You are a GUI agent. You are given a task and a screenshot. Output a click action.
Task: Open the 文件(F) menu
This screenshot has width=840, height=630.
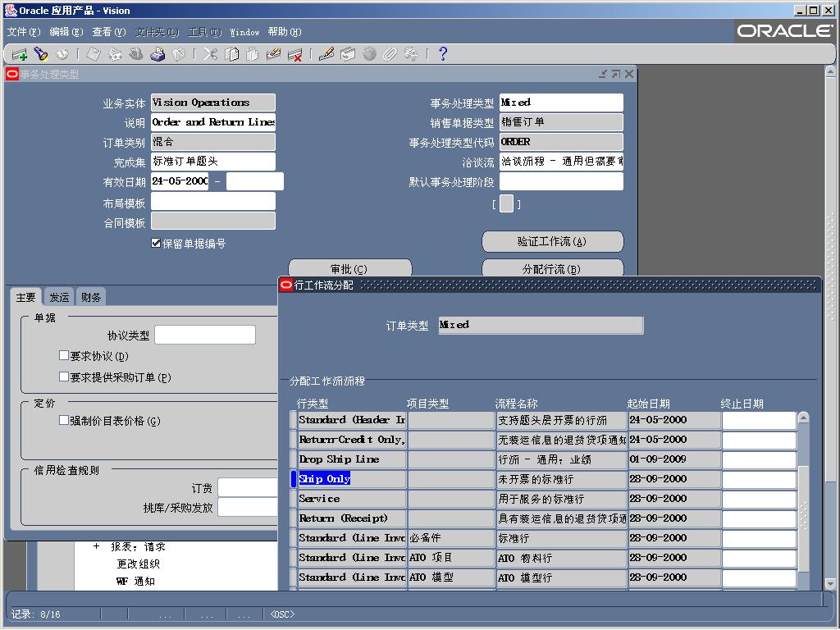(24, 32)
